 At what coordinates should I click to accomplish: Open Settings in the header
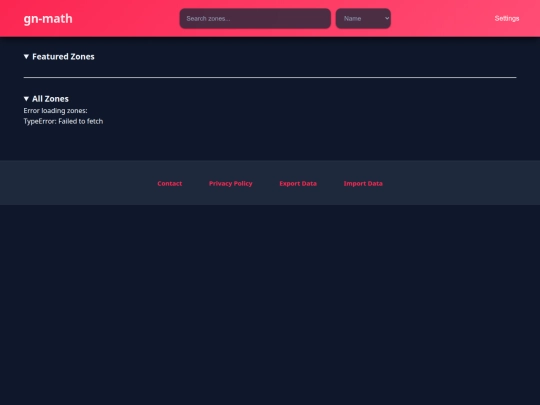pos(507,19)
